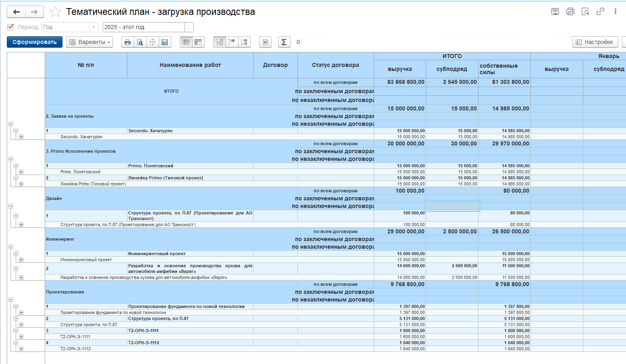This screenshot has width=626, height=364.
Task: Click the Sigma sum icon
Action: (284, 42)
